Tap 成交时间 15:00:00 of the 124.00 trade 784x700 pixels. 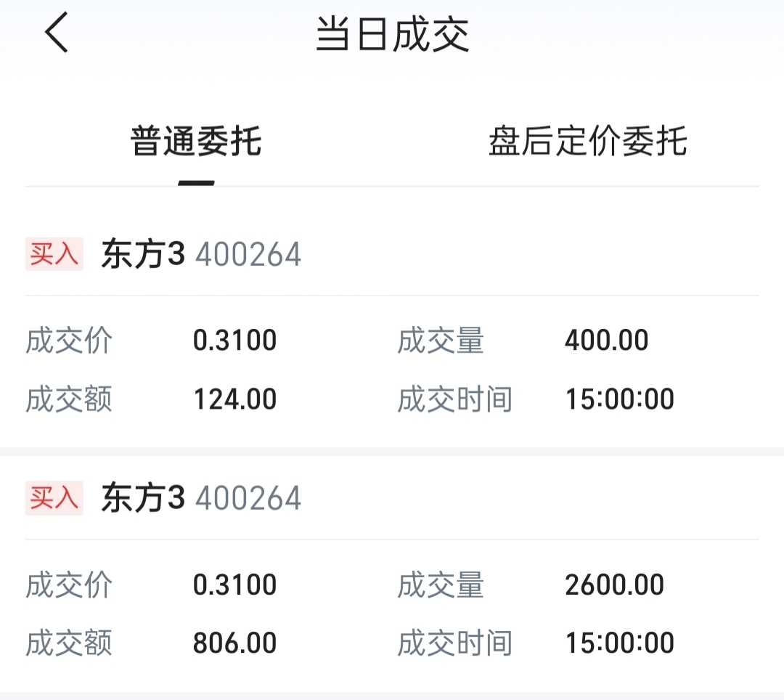[x=619, y=399]
